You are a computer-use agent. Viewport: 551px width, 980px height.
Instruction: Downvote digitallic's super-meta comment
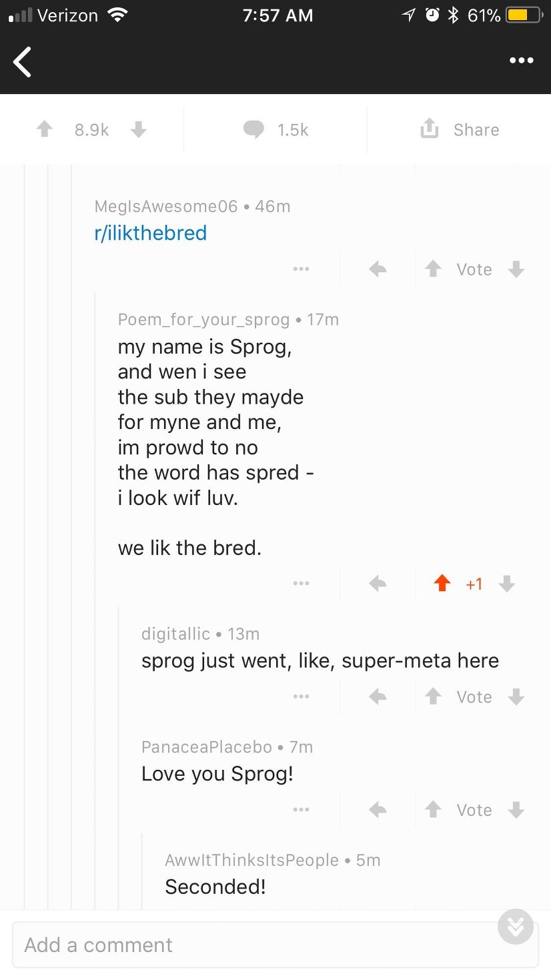[516, 697]
